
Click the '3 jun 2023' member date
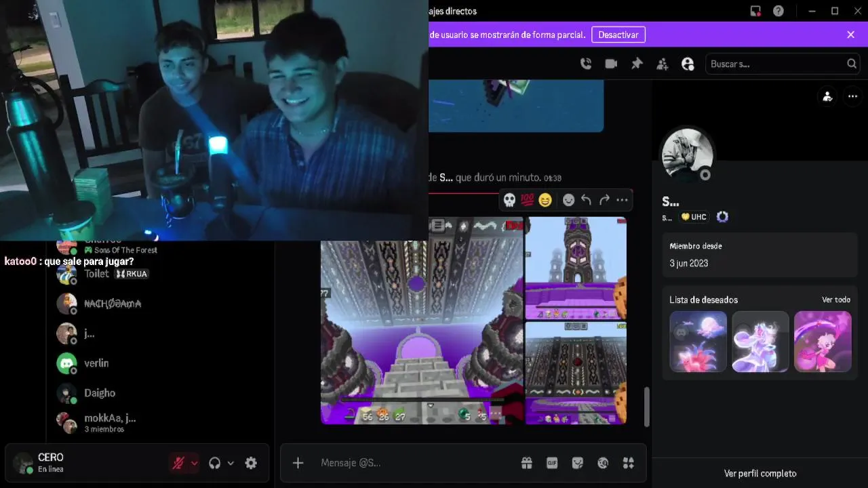pyautogui.click(x=688, y=263)
